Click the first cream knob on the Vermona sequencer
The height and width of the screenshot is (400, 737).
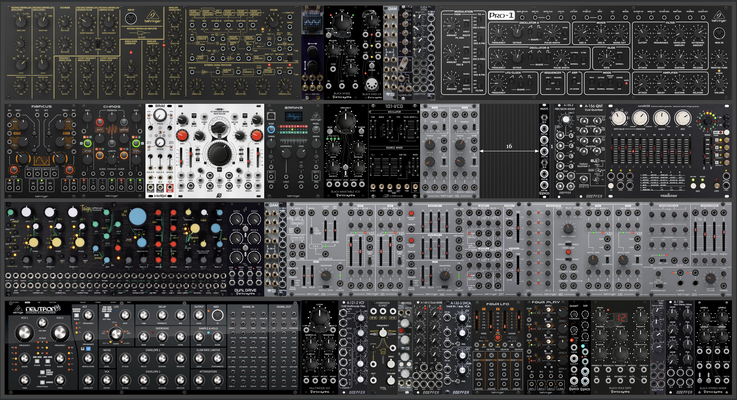tap(620, 118)
